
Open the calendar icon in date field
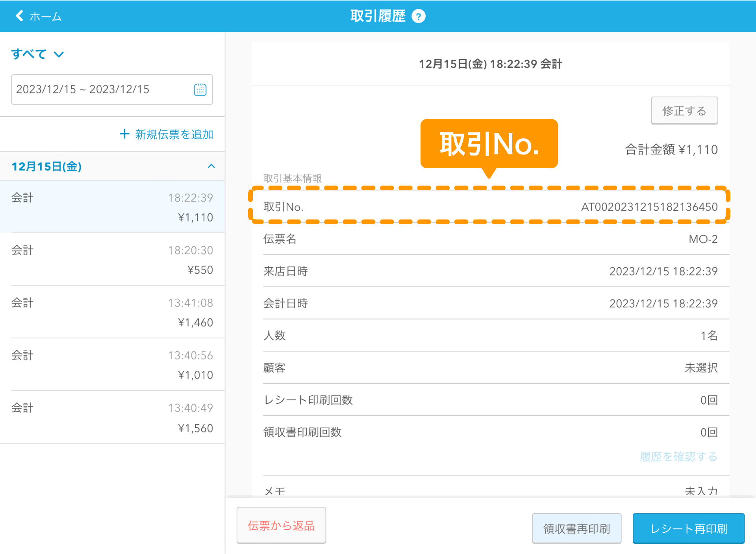pos(200,90)
